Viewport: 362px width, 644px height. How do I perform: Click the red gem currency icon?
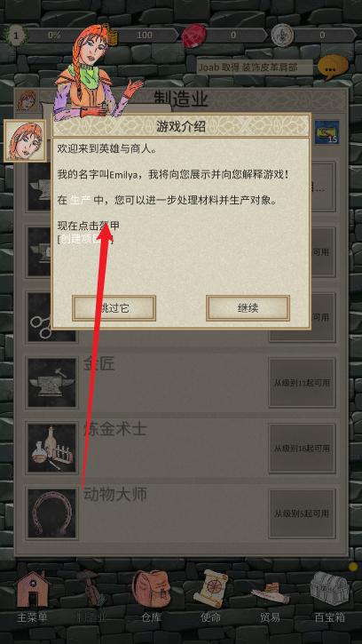pyautogui.click(x=194, y=36)
